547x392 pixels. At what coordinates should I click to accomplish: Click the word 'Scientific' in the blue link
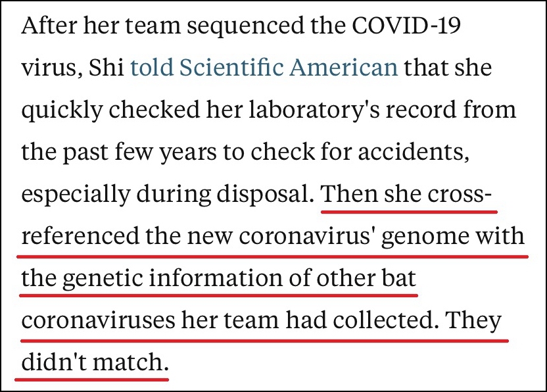[x=231, y=67]
